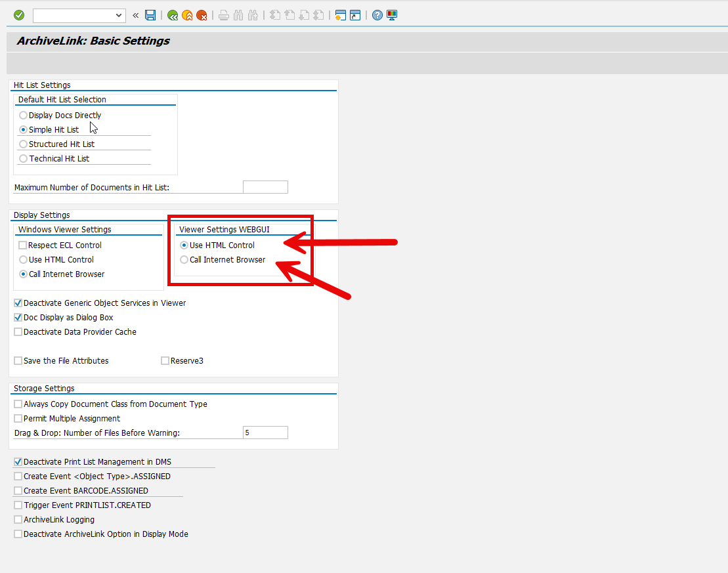Click the Default Hit List Selection heading
This screenshot has height=573, width=728.
pyautogui.click(x=62, y=99)
